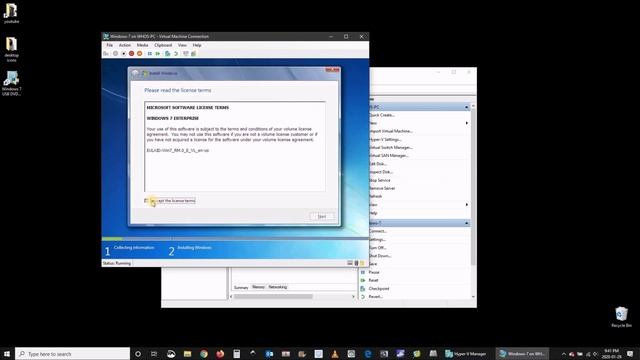This screenshot has width=640, height=360.
Task: Click the orange Save toolbar icon
Action: (140, 53)
